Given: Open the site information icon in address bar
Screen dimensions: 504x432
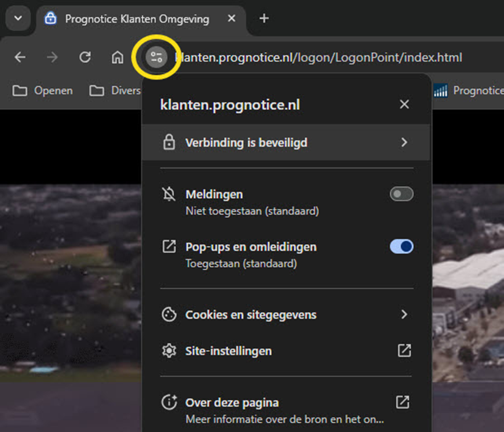Looking at the screenshot, I should click(x=156, y=57).
